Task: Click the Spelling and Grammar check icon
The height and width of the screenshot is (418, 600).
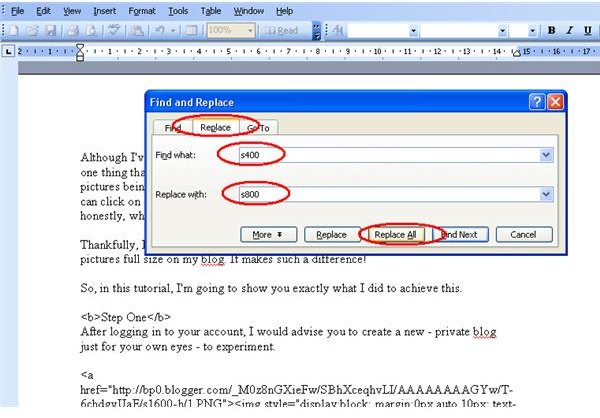Action: (x=114, y=30)
